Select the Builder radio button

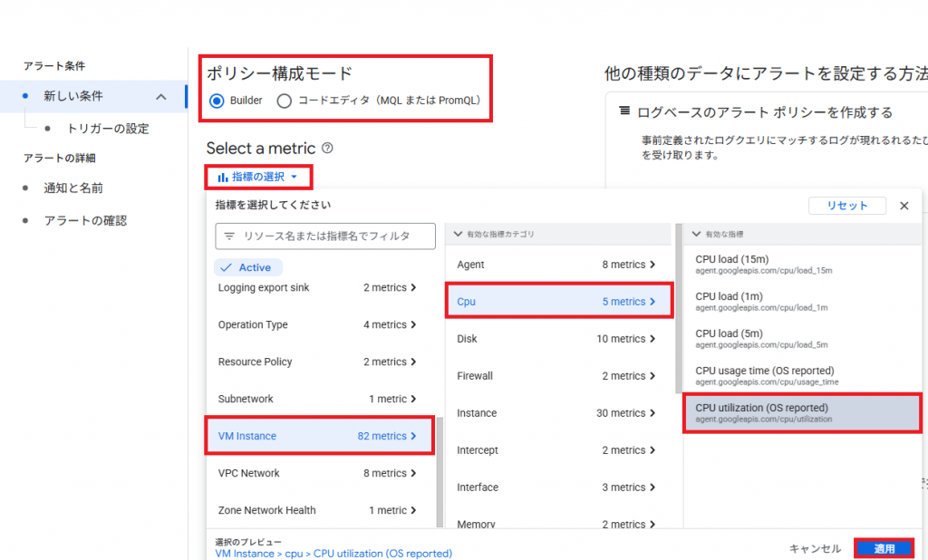(x=217, y=101)
